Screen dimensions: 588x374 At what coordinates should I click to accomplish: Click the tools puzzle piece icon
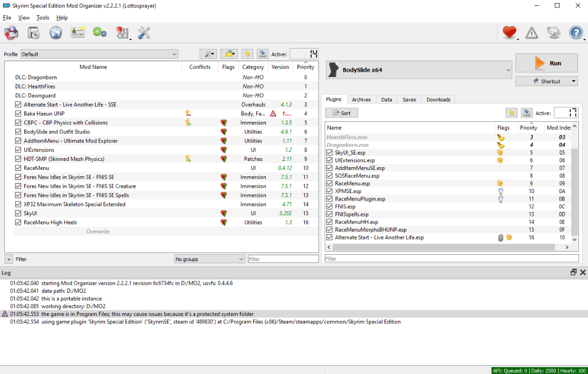(x=122, y=33)
